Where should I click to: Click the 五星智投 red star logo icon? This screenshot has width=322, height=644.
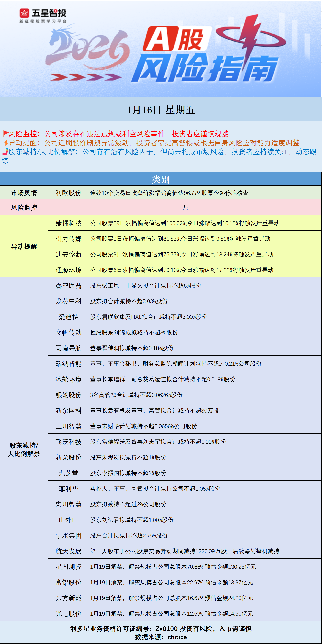24,13
